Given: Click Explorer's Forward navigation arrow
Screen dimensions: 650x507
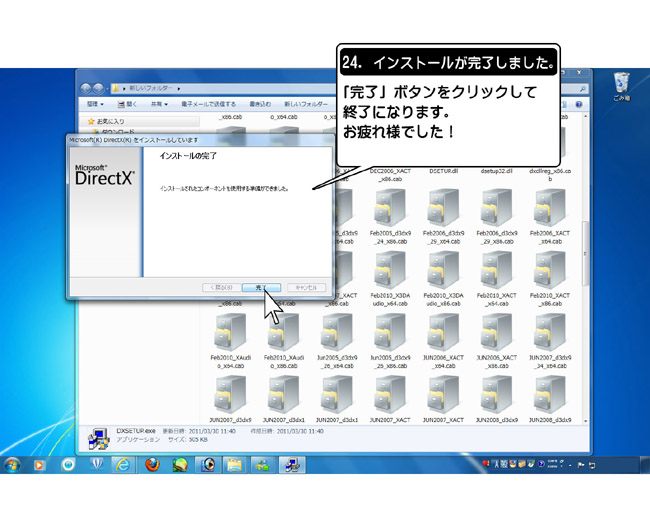Looking at the screenshot, I should (x=99, y=88).
